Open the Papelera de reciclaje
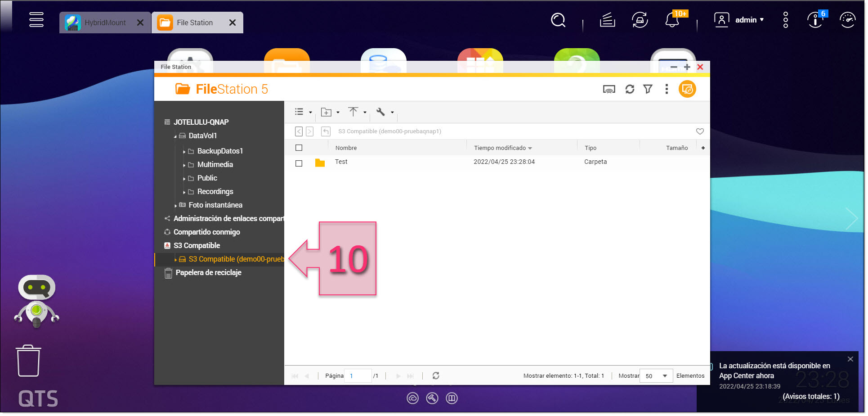868x416 pixels. [208, 272]
